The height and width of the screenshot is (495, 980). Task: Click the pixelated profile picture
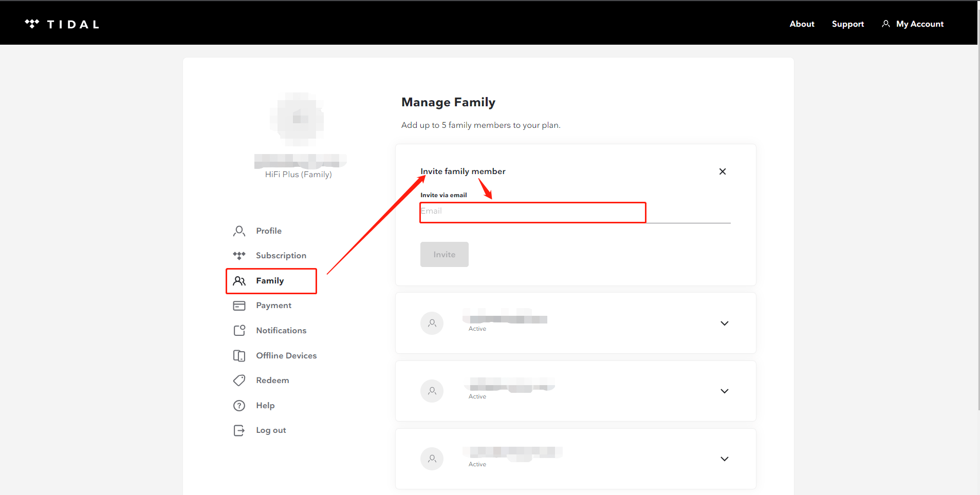[x=298, y=119]
